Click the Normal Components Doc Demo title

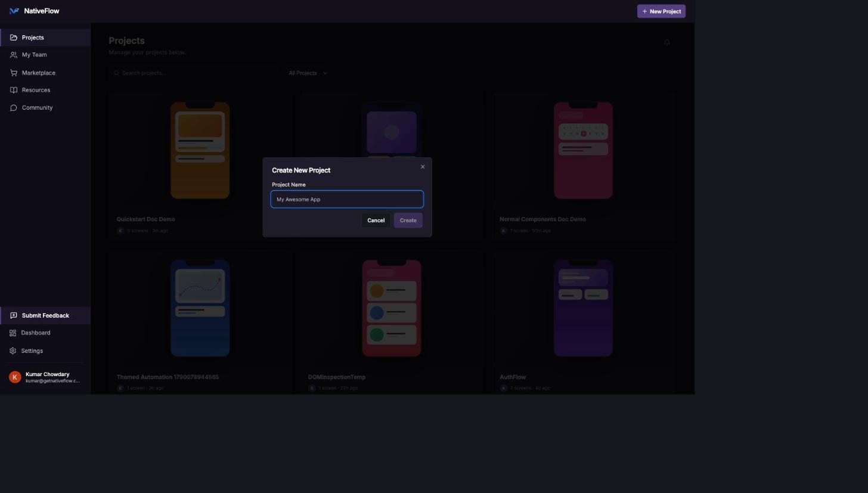(542, 219)
